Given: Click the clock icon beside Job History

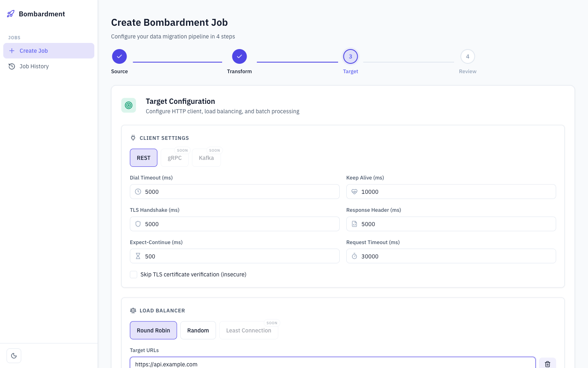Looking at the screenshot, I should tap(11, 66).
